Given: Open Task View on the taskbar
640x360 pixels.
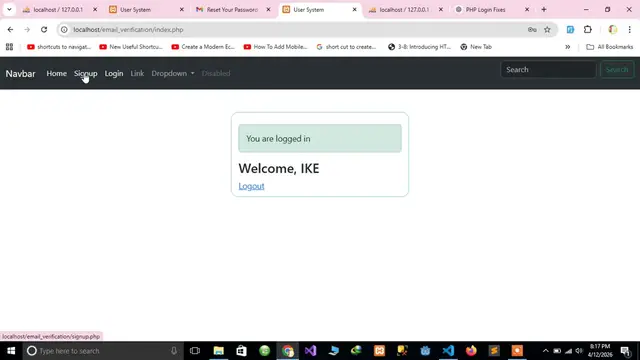Looking at the screenshot, I should click(195, 351).
